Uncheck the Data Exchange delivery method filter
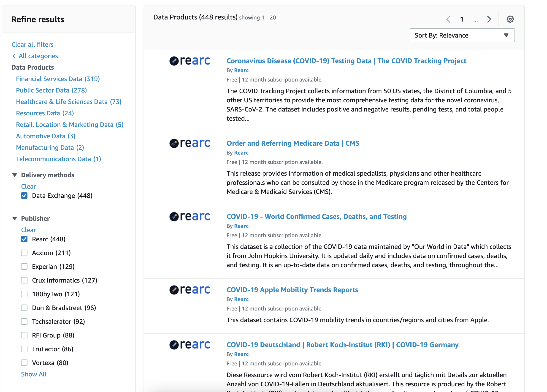Screen dimensions: 547x392 coord(24,196)
